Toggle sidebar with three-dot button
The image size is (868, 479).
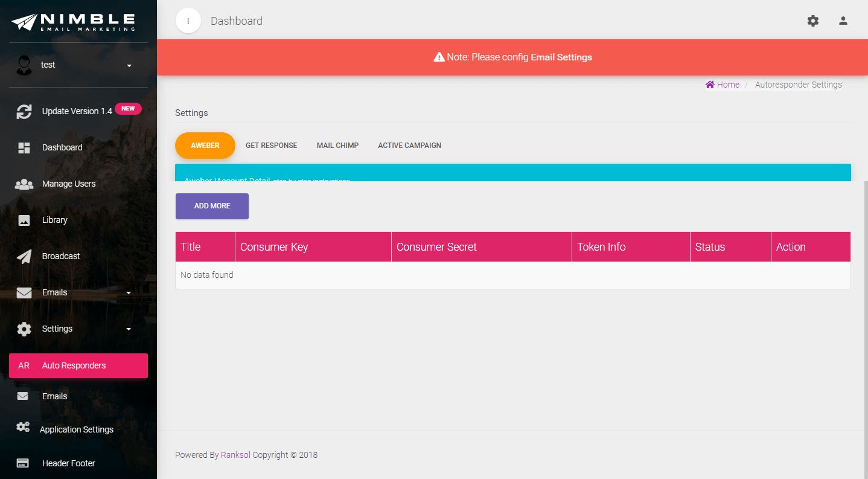coord(188,21)
